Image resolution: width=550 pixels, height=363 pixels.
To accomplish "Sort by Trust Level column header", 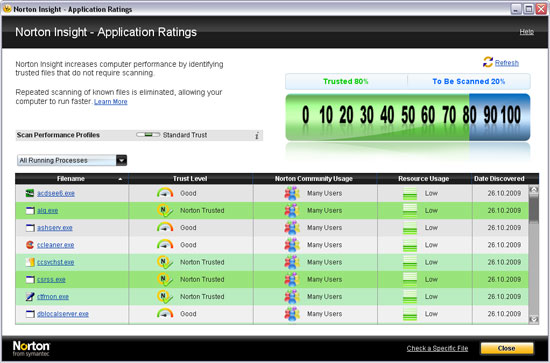I will point(190,179).
